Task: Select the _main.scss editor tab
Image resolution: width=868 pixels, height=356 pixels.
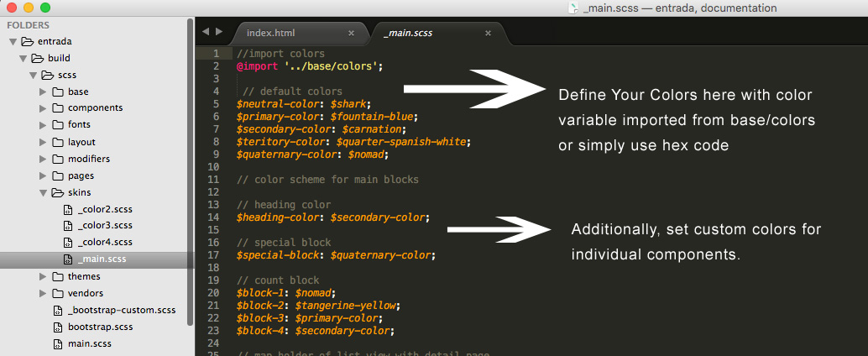Action: tap(408, 34)
